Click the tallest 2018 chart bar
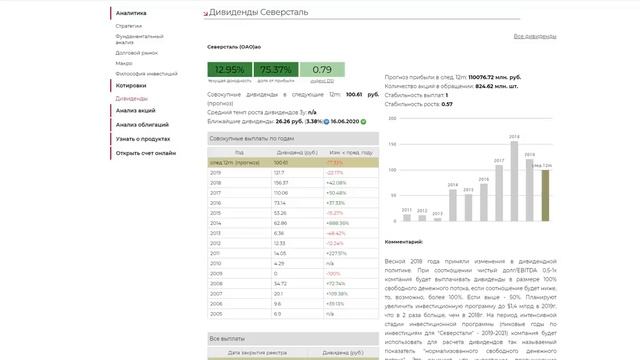 pyautogui.click(x=514, y=181)
